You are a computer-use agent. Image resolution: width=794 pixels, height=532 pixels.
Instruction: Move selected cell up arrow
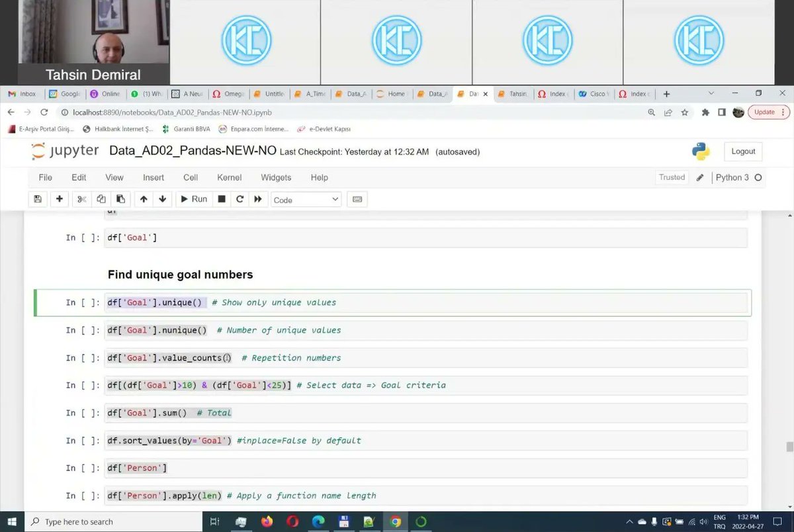pyautogui.click(x=144, y=199)
